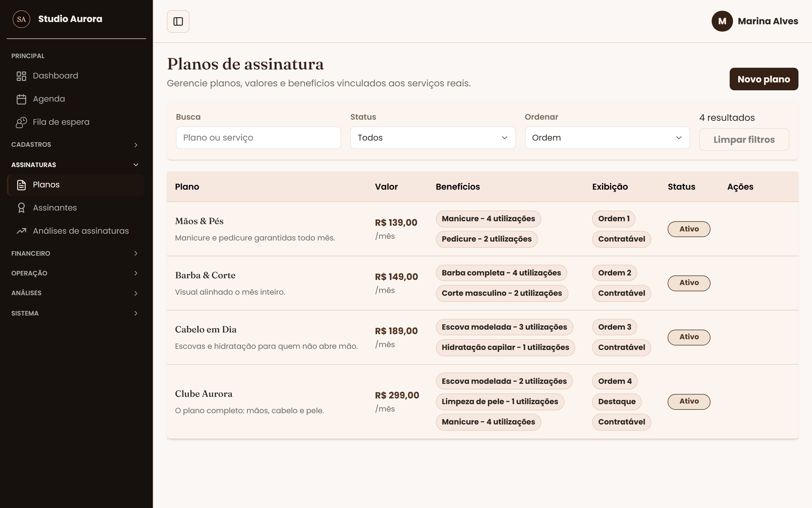This screenshot has height=508, width=812.
Task: Click the Hidratação capilar benefit tag
Action: (x=505, y=347)
